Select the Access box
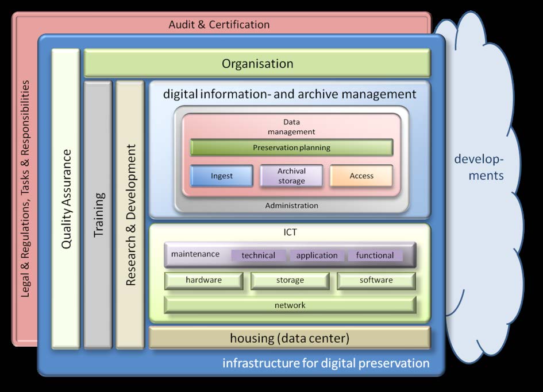543x392 pixels. coord(361,176)
